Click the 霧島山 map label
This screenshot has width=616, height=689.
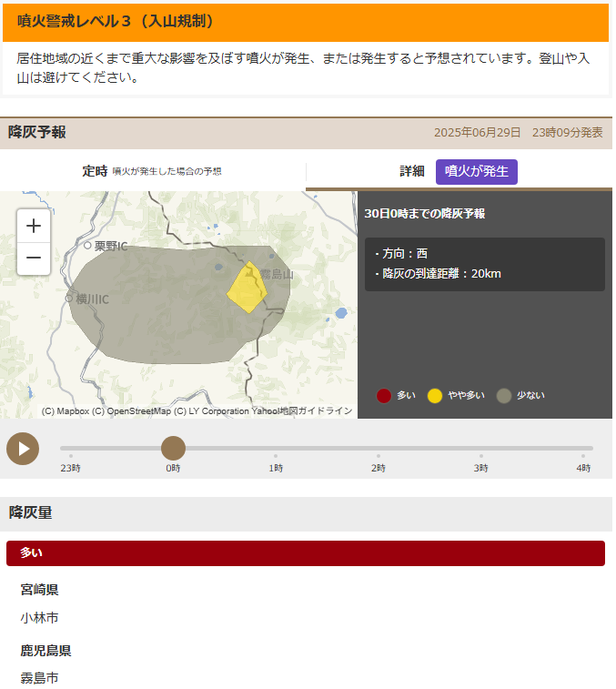pyautogui.click(x=277, y=274)
